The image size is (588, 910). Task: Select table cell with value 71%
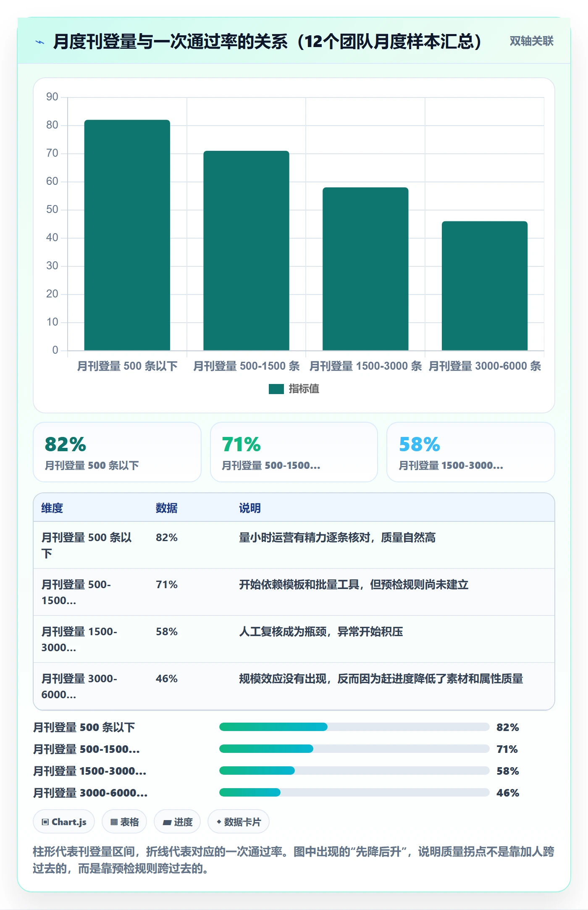(x=167, y=585)
